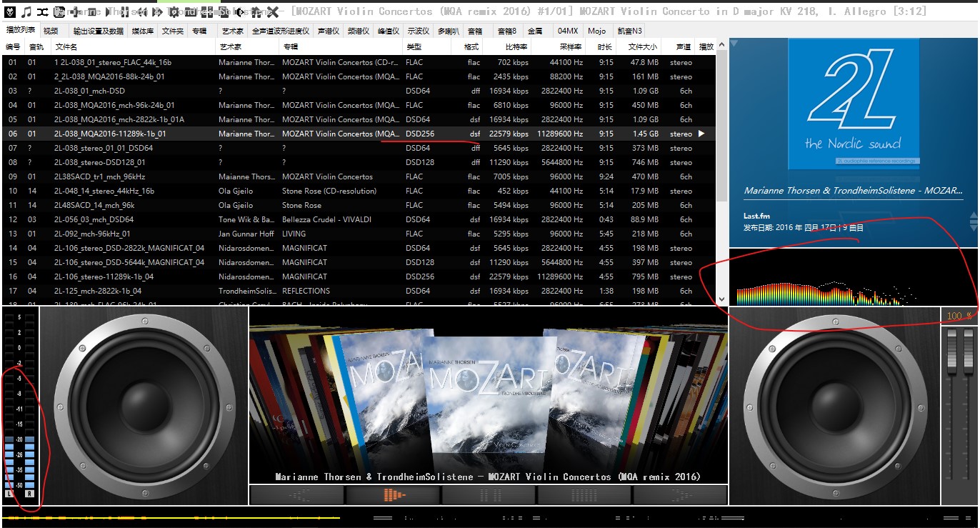Enable the rightmost visualization mode button below cover flow

(679, 495)
